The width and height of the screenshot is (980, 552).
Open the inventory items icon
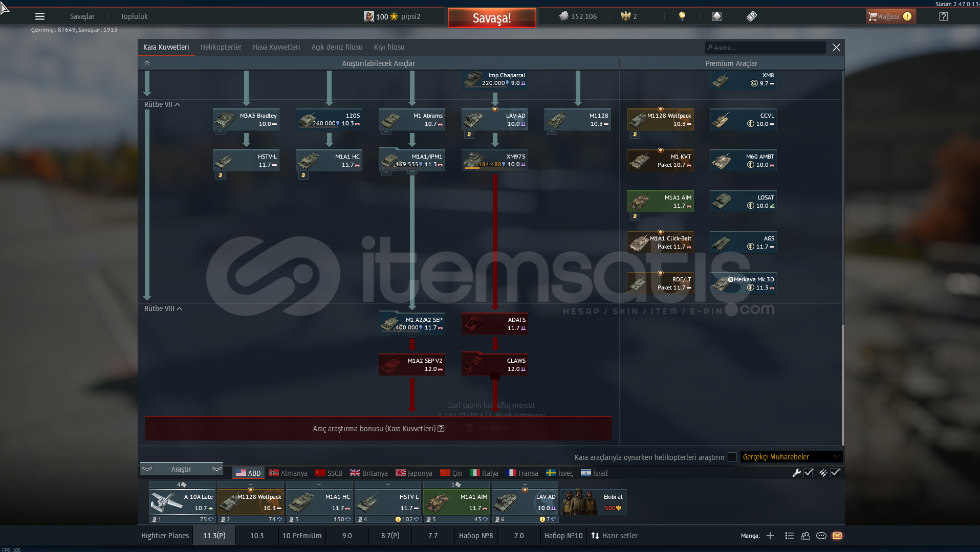(717, 16)
